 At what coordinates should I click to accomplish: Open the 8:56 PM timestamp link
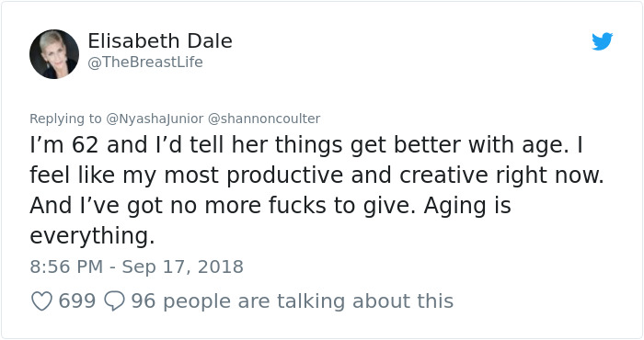(66, 266)
